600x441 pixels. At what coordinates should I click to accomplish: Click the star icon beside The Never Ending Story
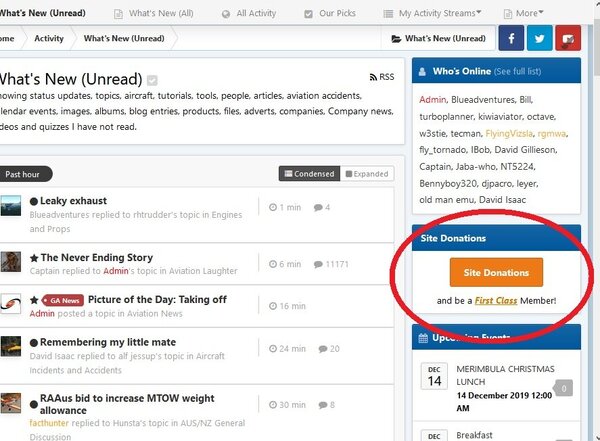coord(34,257)
